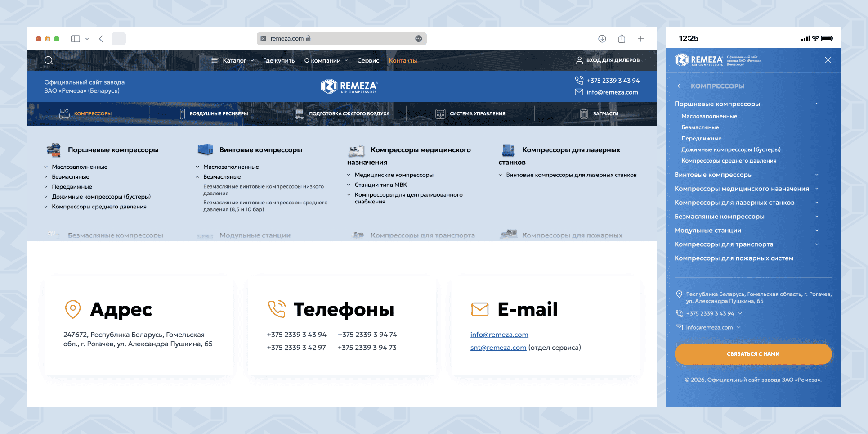Click the hamburger list icon beside Каталог
868x434 pixels.
click(x=215, y=60)
